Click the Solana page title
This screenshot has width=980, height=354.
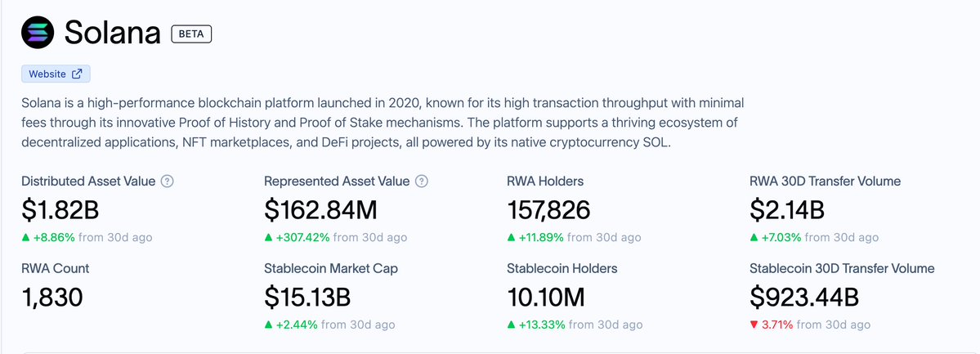pos(113,34)
